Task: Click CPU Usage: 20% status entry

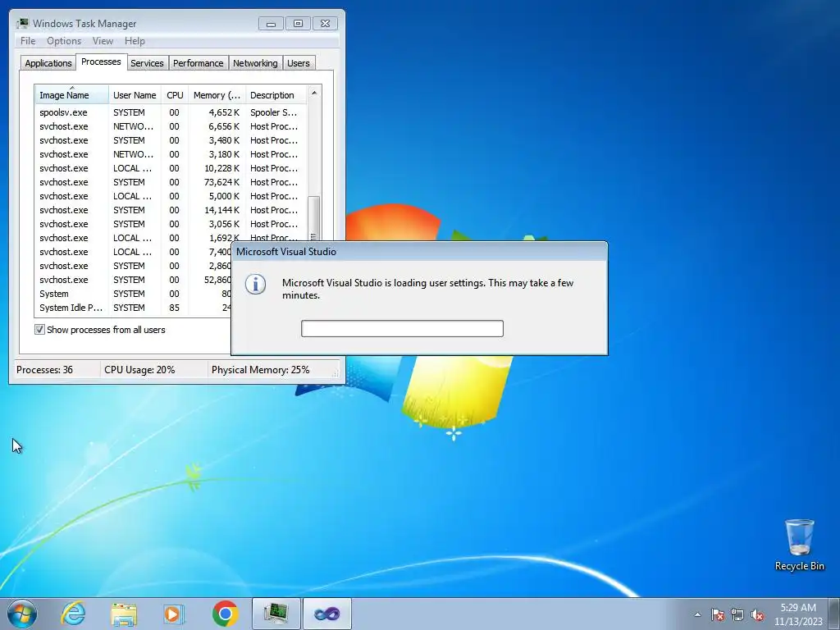Action: pos(139,370)
